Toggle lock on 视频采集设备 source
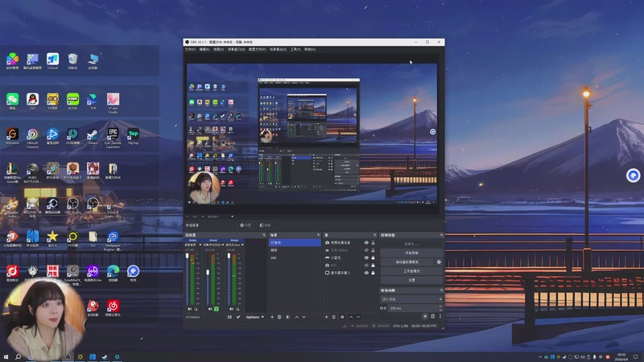 (x=373, y=243)
